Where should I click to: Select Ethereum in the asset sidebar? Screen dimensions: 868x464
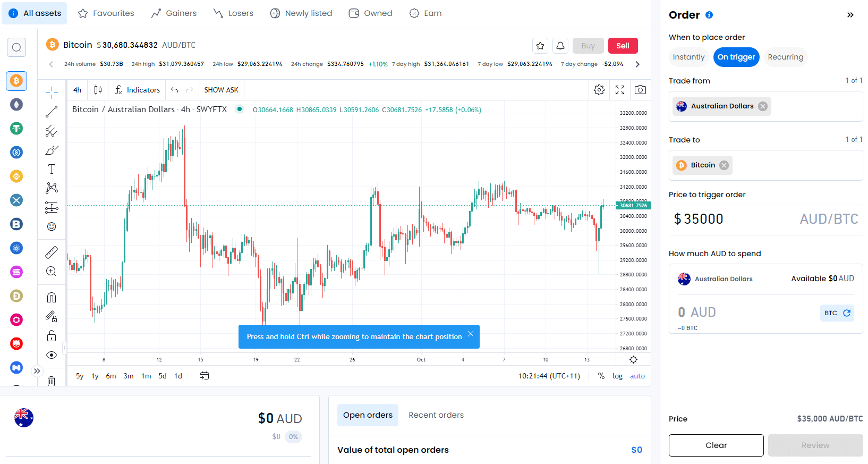tap(16, 105)
